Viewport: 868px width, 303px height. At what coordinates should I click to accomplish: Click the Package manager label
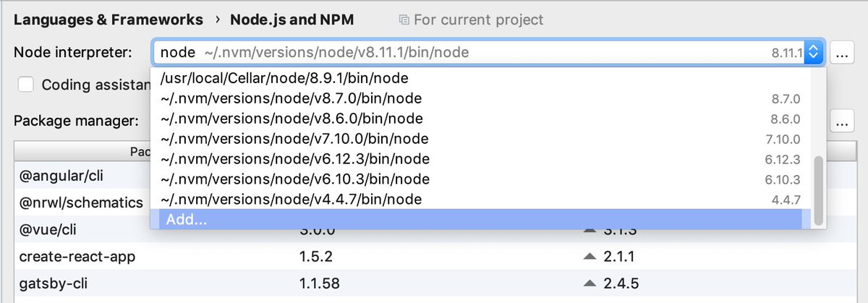tap(76, 121)
